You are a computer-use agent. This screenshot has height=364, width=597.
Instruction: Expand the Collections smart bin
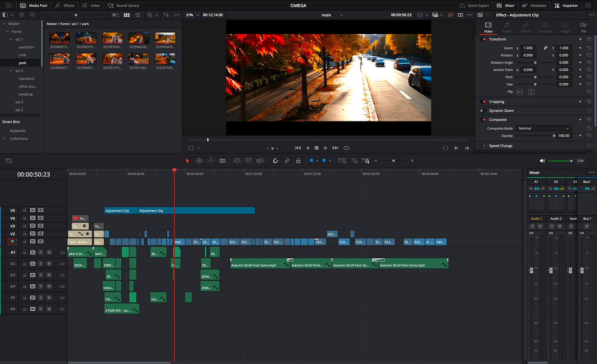(4, 139)
